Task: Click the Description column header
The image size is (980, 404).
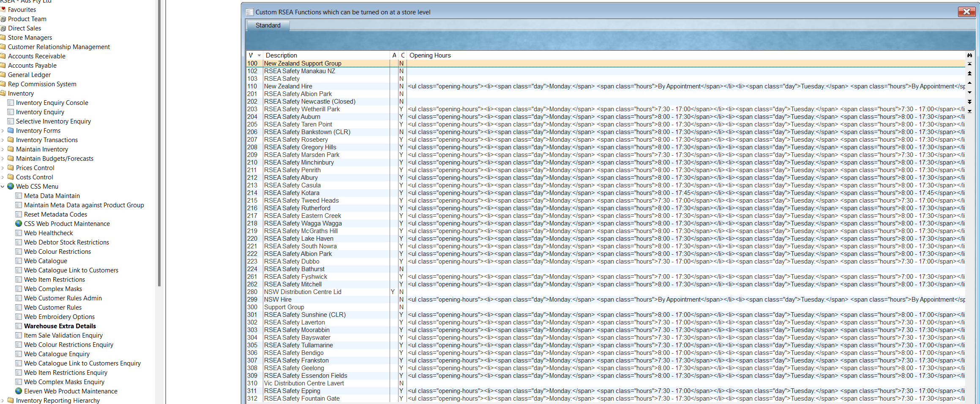Action: pos(326,55)
